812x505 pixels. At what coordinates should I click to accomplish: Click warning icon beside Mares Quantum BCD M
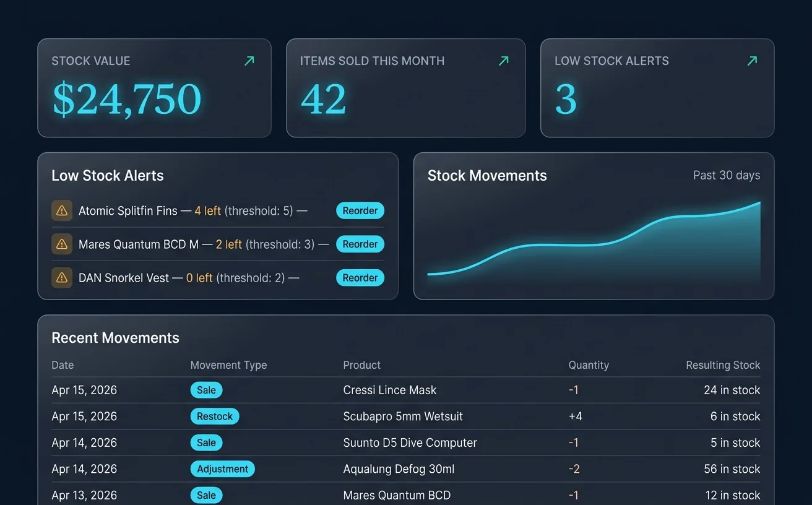62,244
